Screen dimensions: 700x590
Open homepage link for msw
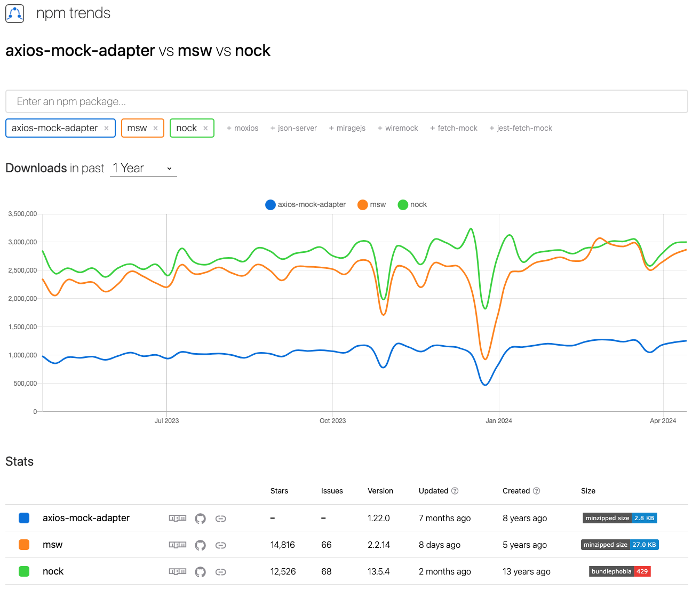[220, 545]
